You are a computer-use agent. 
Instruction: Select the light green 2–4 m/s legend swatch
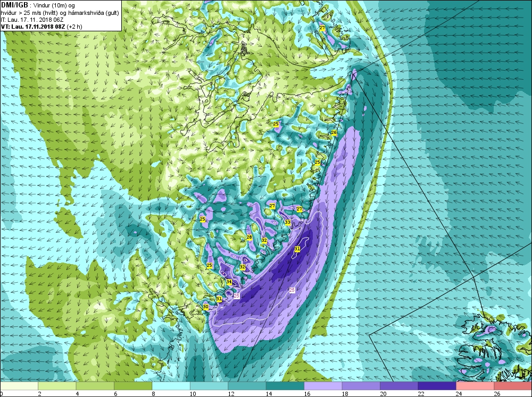point(57,386)
